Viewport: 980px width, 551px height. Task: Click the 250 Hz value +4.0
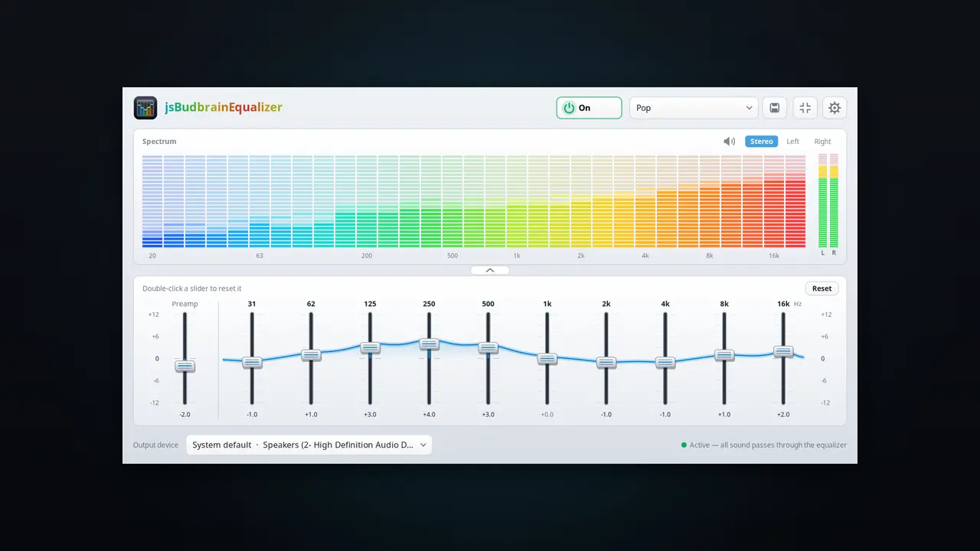(x=429, y=415)
